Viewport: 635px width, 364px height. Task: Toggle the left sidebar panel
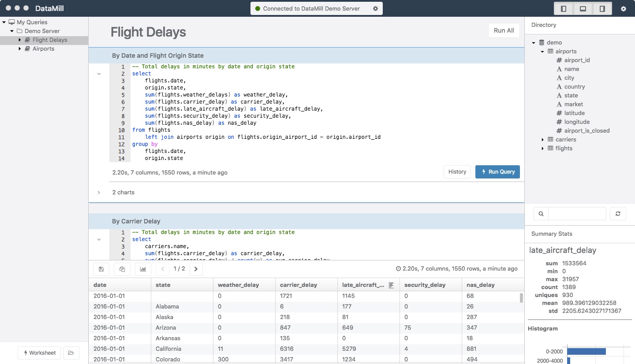point(563,9)
